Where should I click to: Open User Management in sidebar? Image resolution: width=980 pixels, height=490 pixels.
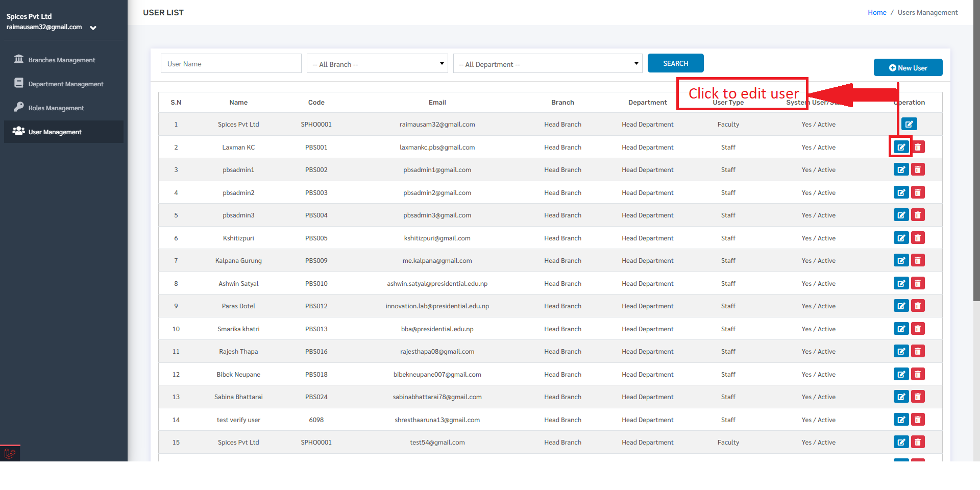[x=64, y=132]
